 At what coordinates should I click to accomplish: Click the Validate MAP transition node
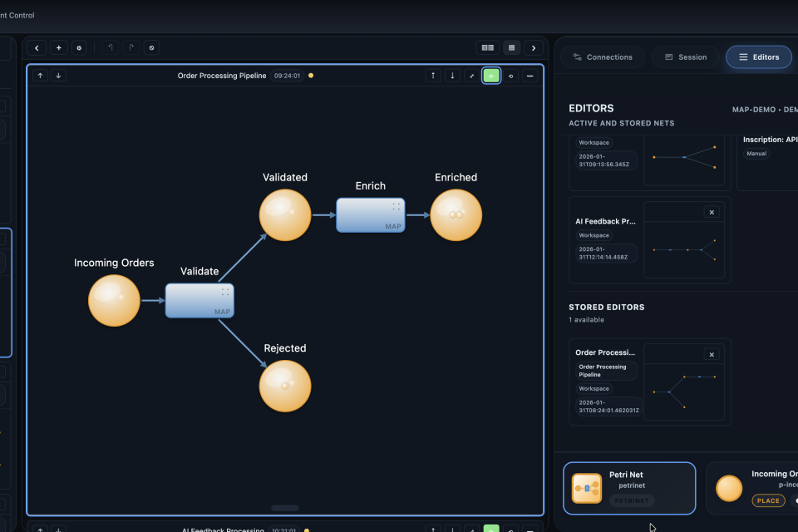[199, 300]
